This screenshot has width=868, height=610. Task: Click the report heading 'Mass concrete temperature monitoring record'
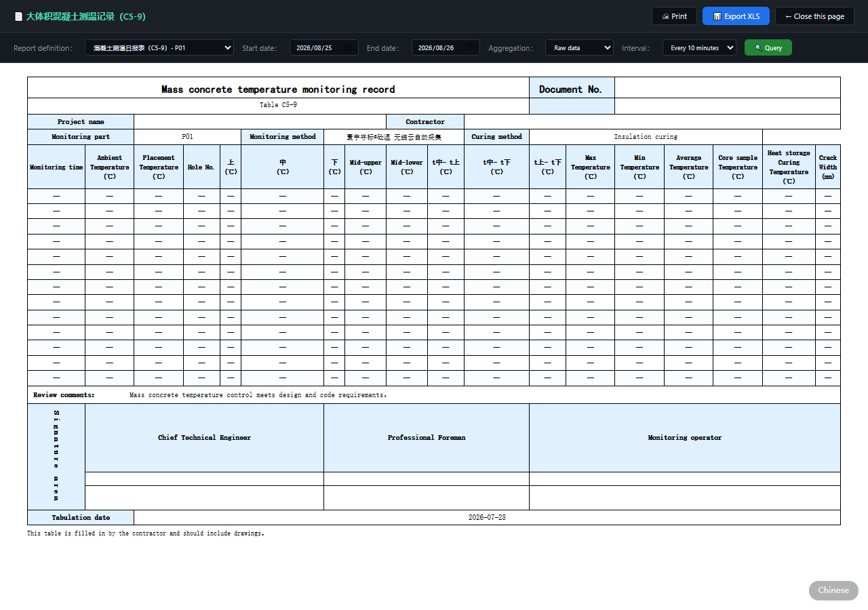click(278, 89)
